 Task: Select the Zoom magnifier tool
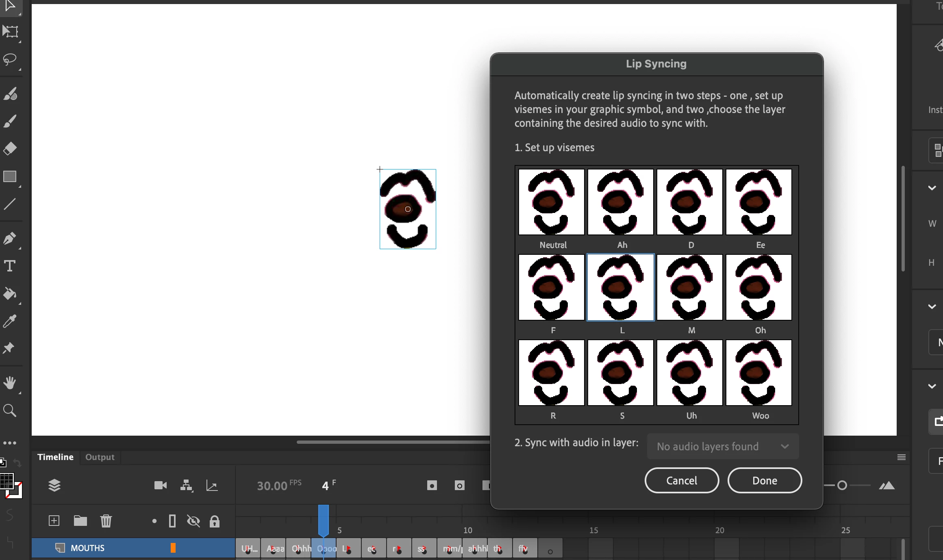point(10,410)
